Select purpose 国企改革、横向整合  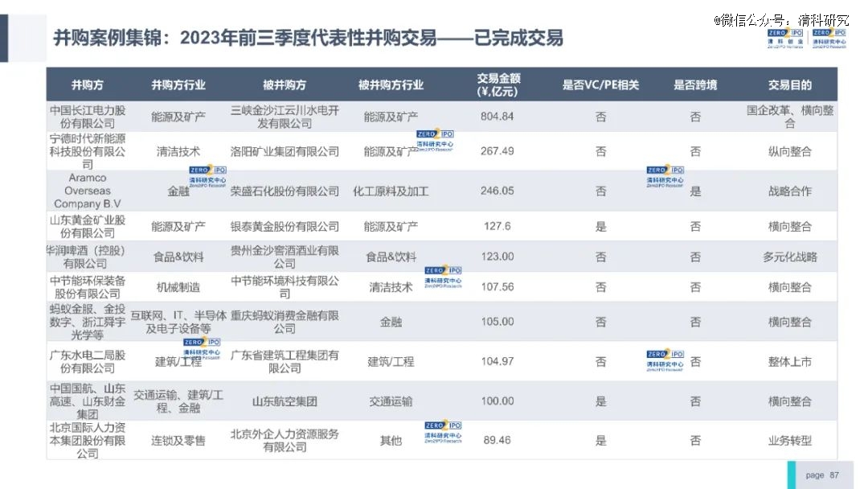(x=790, y=117)
